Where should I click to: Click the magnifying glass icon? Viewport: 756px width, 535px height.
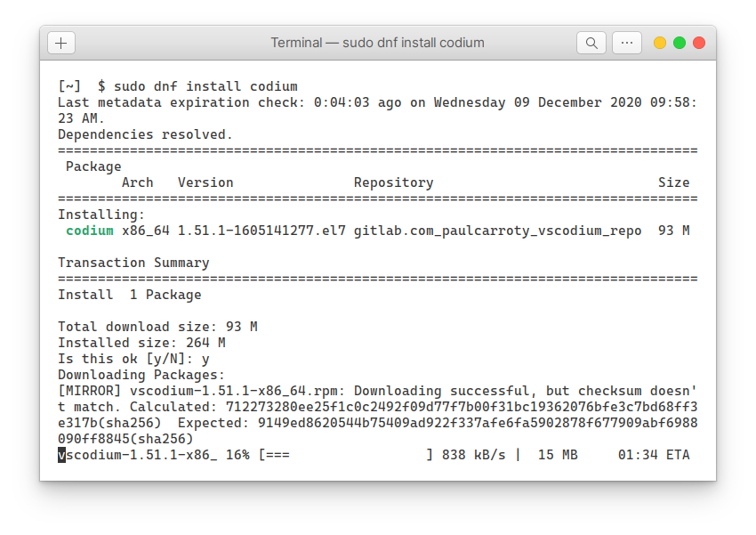pyautogui.click(x=591, y=42)
